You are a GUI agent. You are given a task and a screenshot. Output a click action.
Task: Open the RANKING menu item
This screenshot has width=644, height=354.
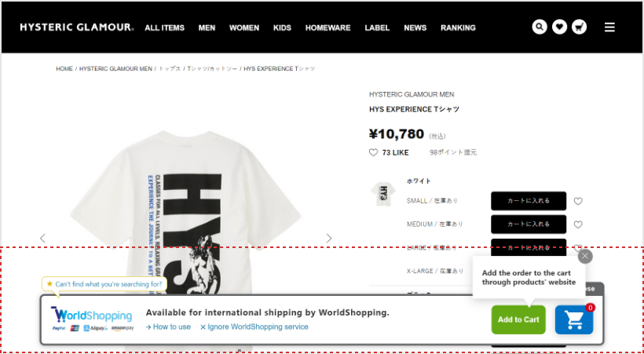(458, 28)
